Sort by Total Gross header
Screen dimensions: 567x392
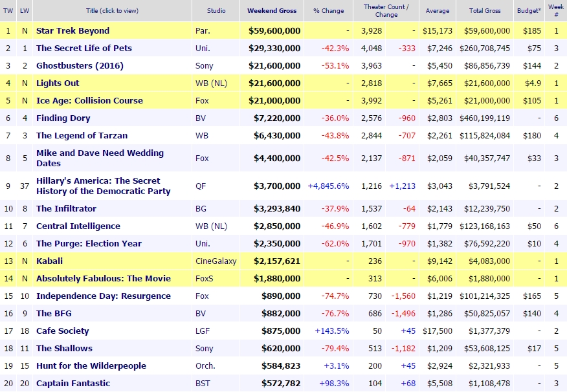485,11
